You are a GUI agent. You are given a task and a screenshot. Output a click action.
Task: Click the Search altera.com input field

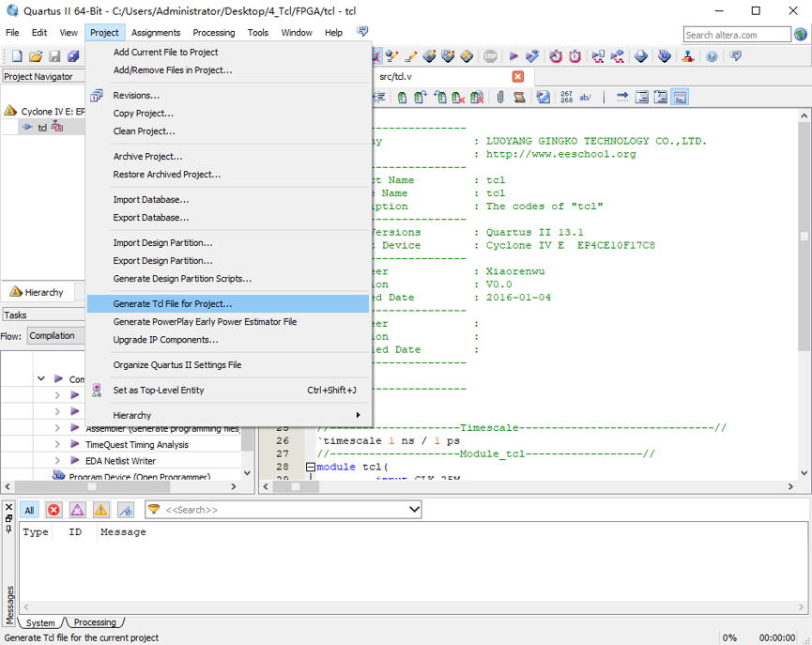click(x=736, y=35)
